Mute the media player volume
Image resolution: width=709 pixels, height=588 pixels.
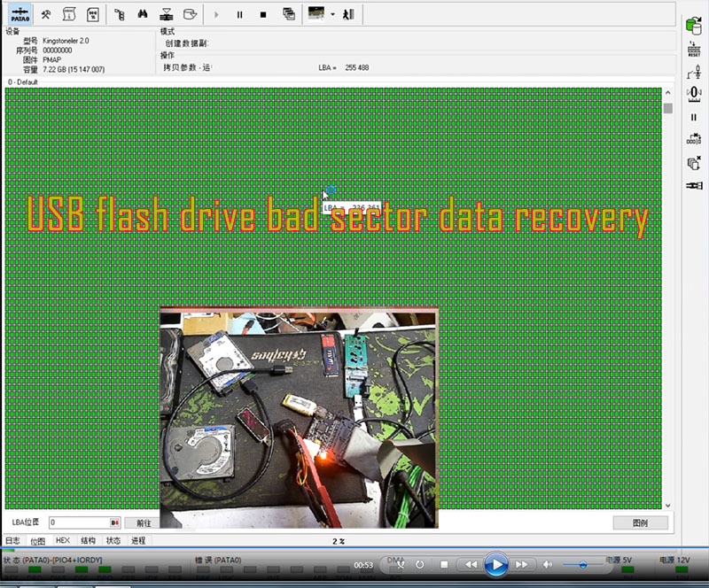(x=548, y=564)
